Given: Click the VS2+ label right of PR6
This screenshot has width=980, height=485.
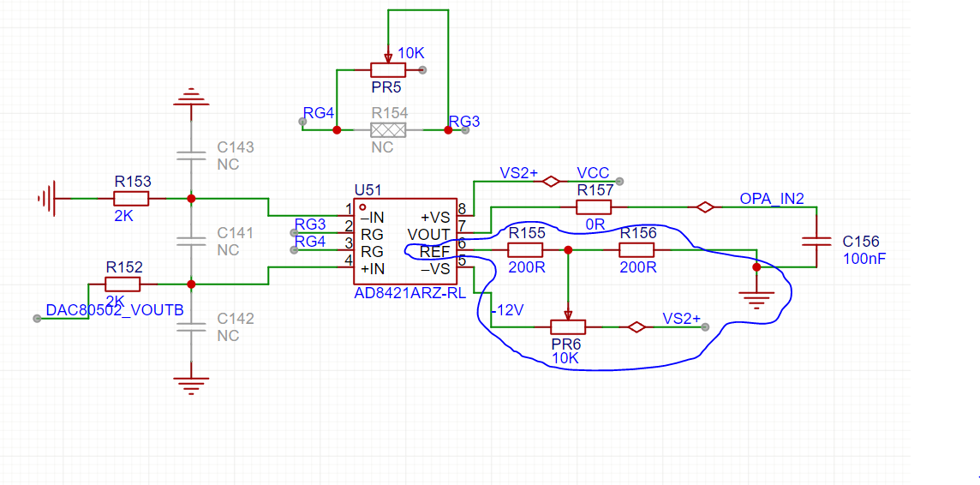Looking at the screenshot, I should [x=682, y=319].
